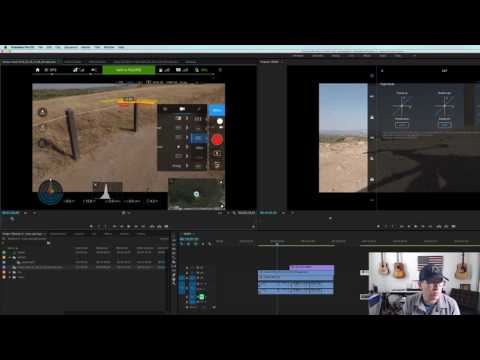Click the takeoff icon on footage left side
Screen dimensions: 480x360
click(43, 112)
